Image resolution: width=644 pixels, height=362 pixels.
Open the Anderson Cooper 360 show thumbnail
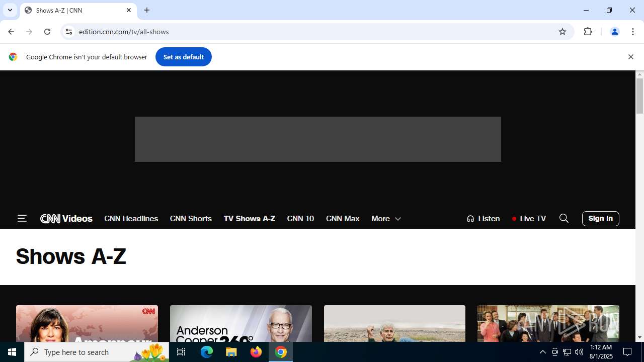point(240,323)
